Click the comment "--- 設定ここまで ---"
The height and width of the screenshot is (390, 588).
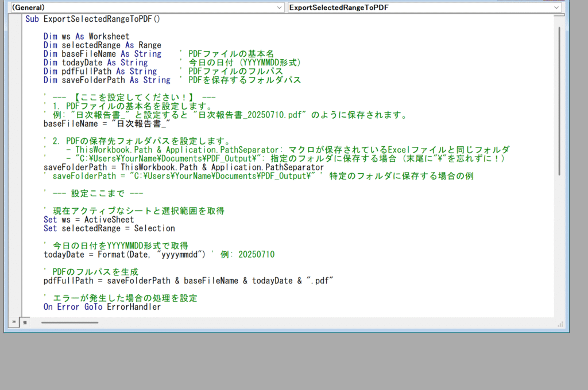coord(98,194)
